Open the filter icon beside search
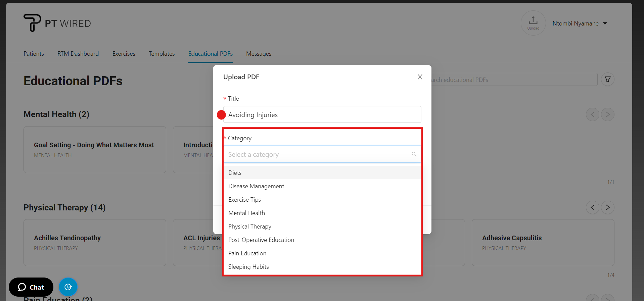 pos(607,80)
